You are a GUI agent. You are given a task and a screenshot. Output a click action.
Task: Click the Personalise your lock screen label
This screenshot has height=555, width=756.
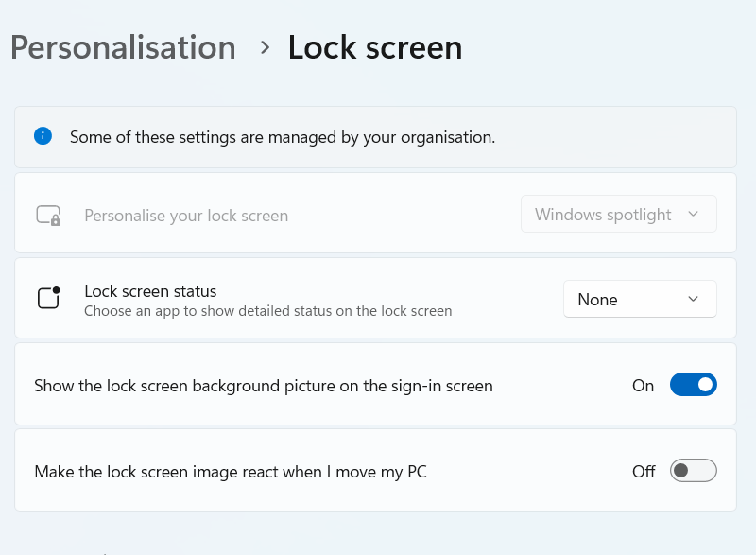click(x=186, y=216)
